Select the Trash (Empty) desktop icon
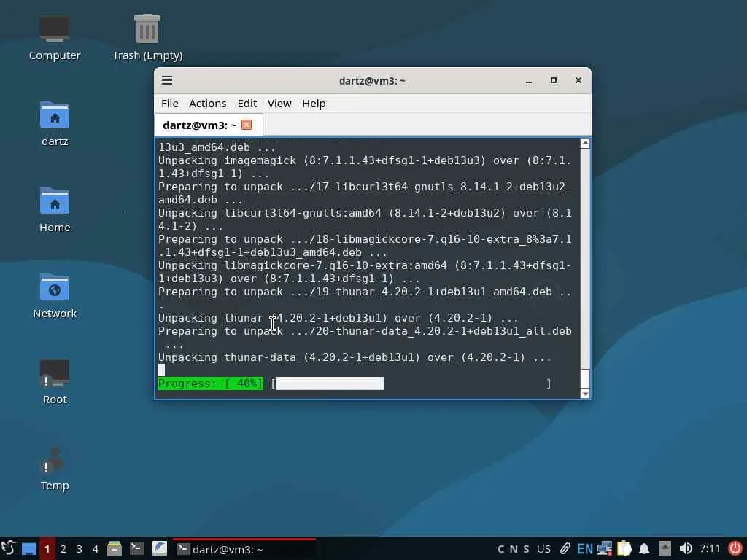This screenshot has height=560, width=747. (147, 38)
